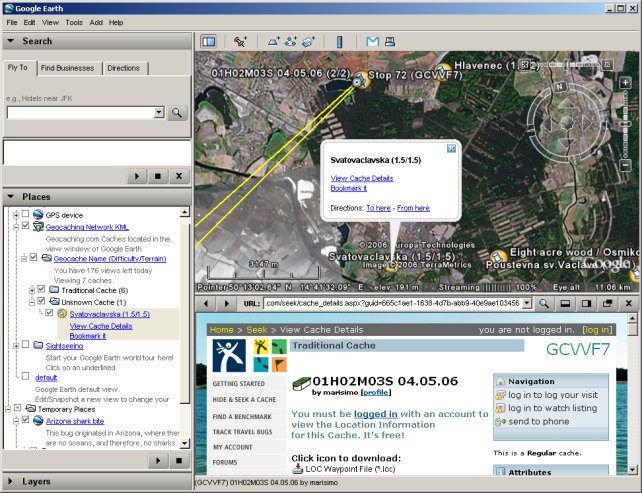Image resolution: width=642 pixels, height=493 pixels.
Task: Click the browser Back arrow button
Action: pos(206,303)
